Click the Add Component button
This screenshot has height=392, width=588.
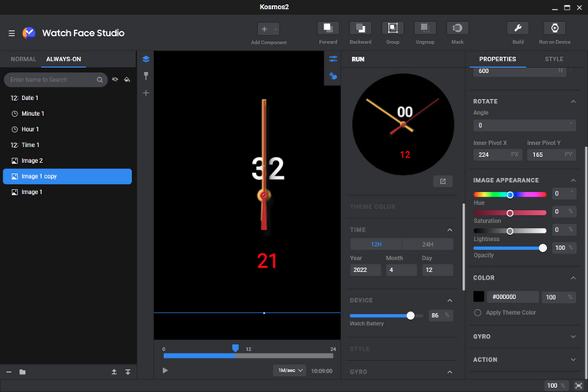tap(265, 29)
